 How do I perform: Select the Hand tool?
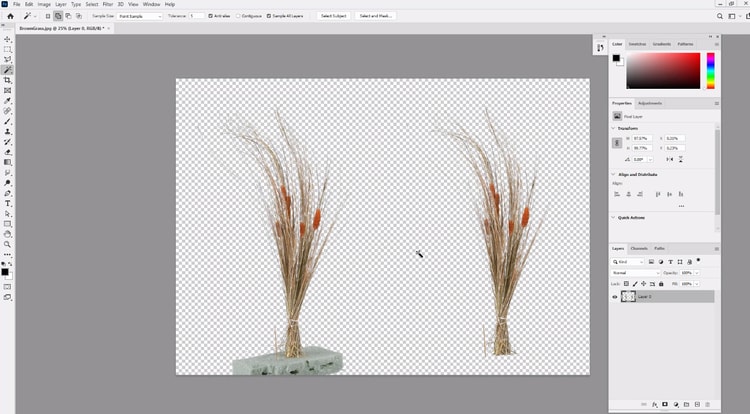click(x=8, y=234)
